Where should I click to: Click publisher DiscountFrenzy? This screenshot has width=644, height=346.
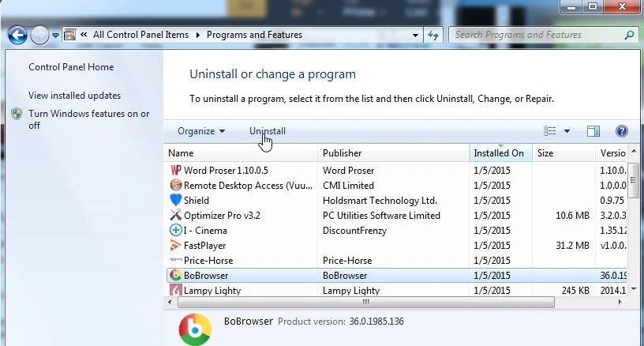355,231
